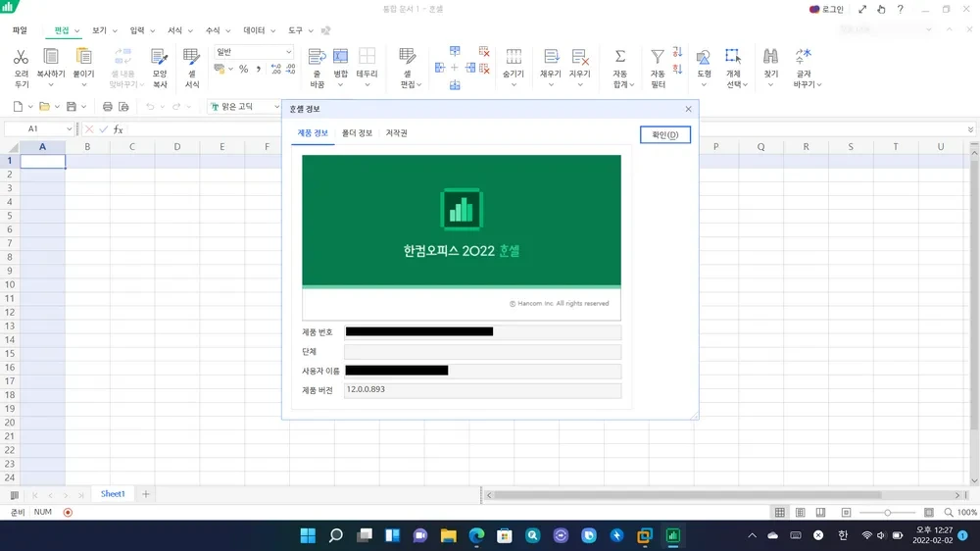Click the Paste (붙이기) clipboard icon
The height and width of the screenshot is (551, 980).
coord(83,56)
